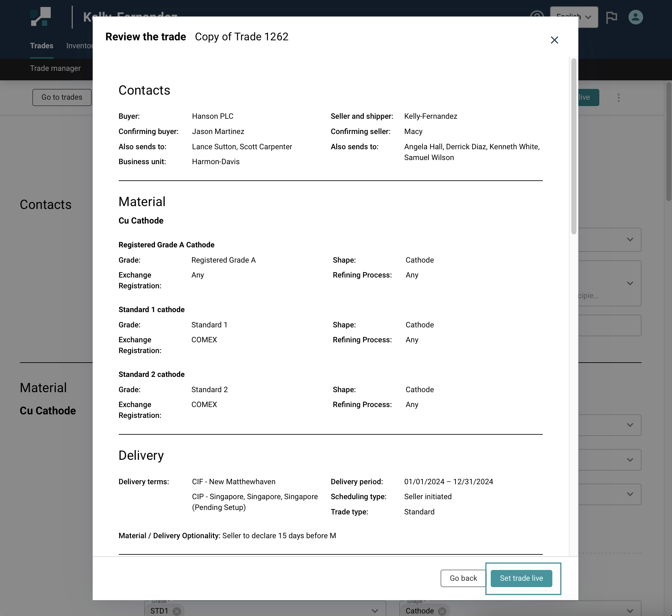Expand the Shape dropdown arrow
Viewport: 672px width, 616px height.
click(630, 611)
